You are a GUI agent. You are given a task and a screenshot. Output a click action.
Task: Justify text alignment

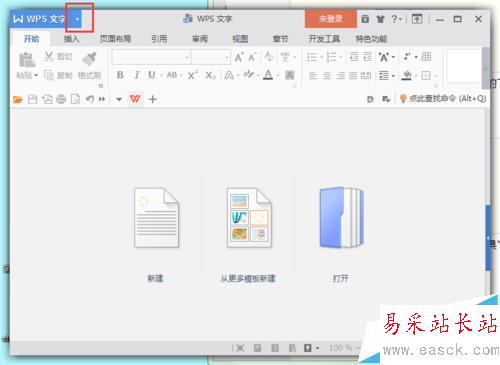click(353, 76)
